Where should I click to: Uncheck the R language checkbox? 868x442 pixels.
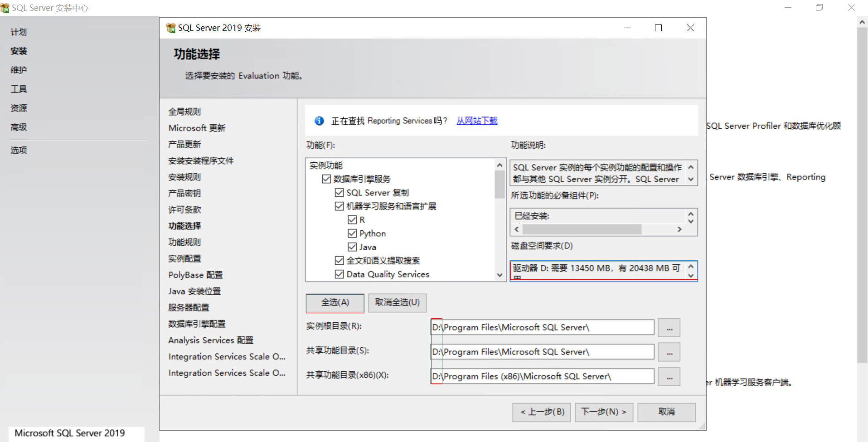pyautogui.click(x=352, y=220)
